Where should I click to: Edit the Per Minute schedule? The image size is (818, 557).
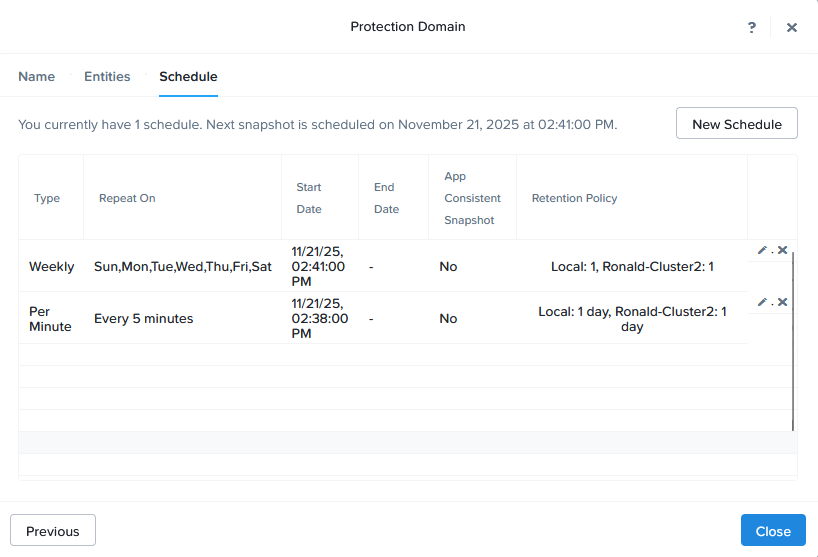tap(762, 302)
